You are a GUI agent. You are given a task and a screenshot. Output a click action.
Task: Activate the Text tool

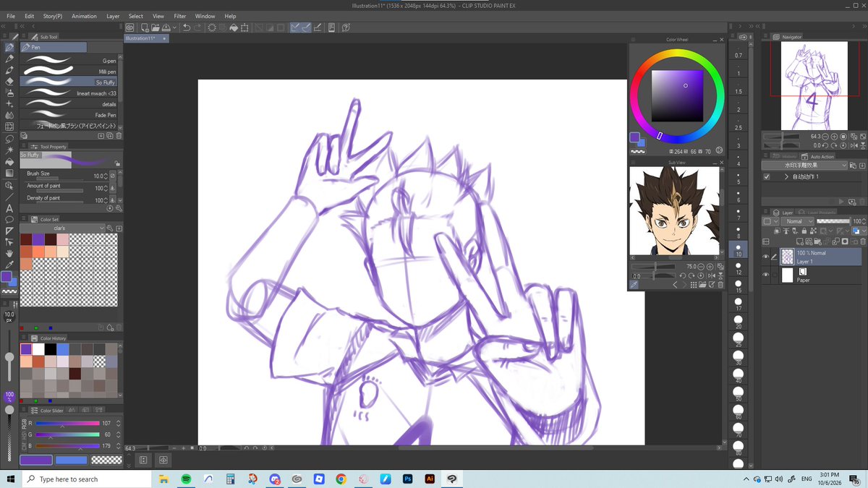click(9, 207)
